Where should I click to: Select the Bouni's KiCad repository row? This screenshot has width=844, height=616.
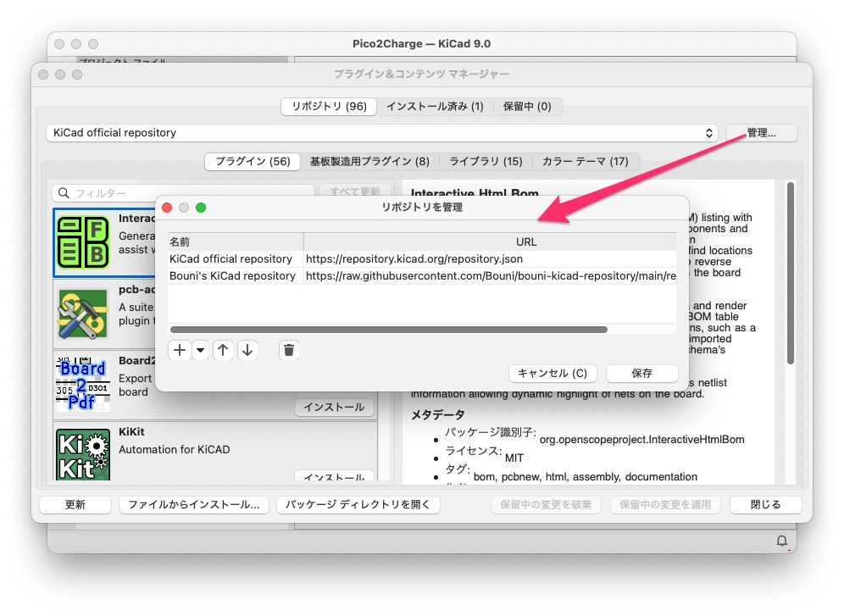pyautogui.click(x=232, y=276)
